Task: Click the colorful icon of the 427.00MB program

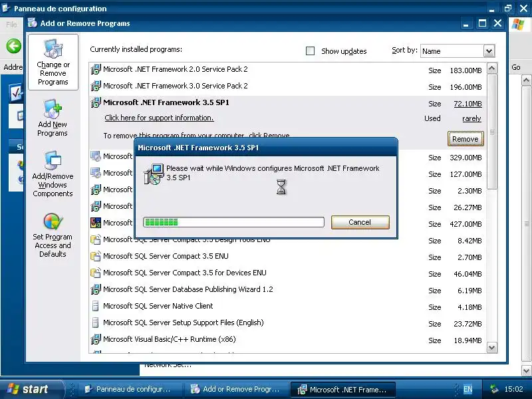Action: (x=96, y=223)
